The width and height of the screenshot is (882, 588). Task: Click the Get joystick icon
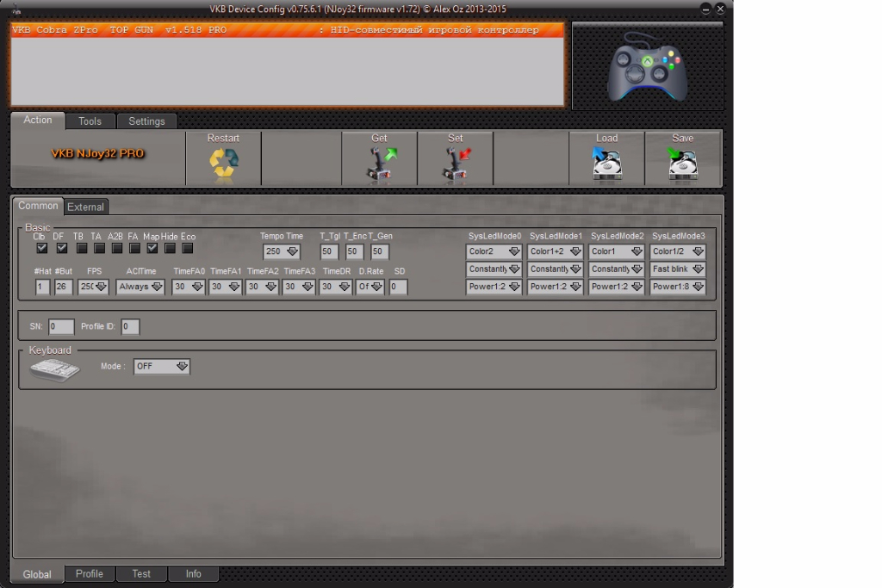tap(381, 164)
